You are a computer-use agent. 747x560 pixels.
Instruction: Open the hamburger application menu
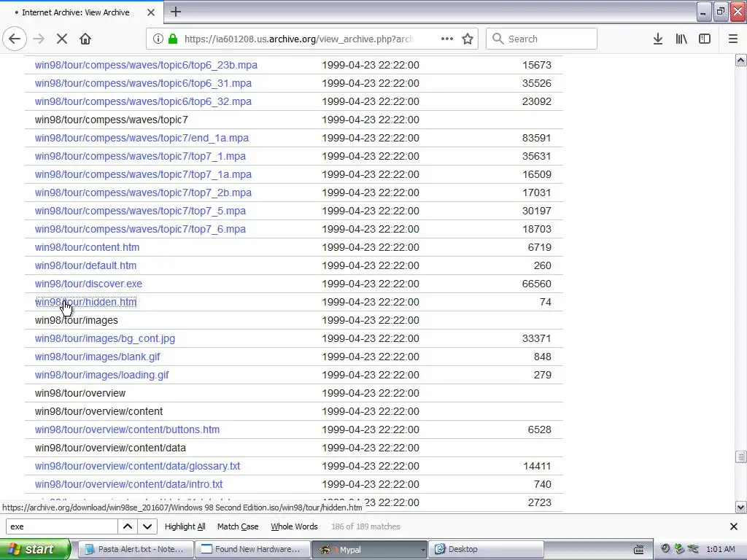[x=733, y=39]
